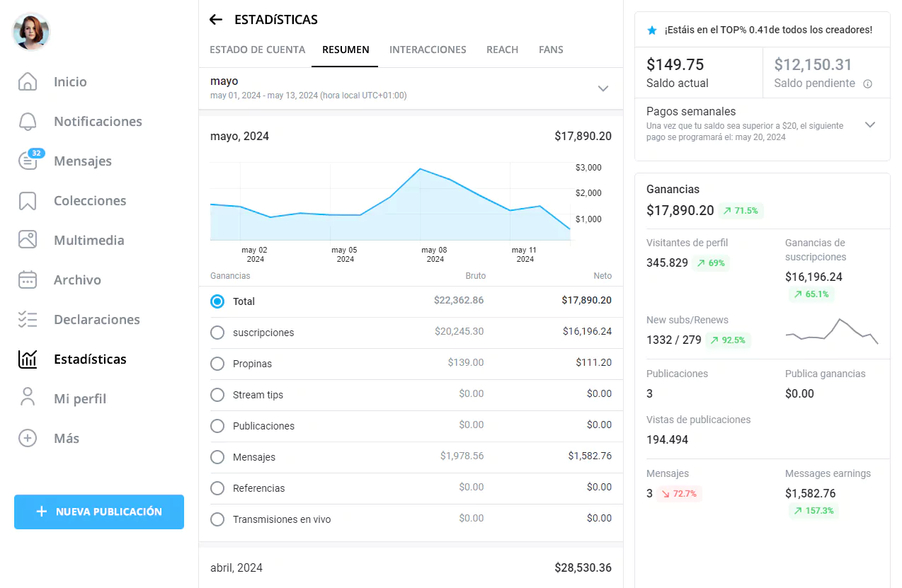
Task: Select the Mensajes earnings radio button
Action: point(217,457)
